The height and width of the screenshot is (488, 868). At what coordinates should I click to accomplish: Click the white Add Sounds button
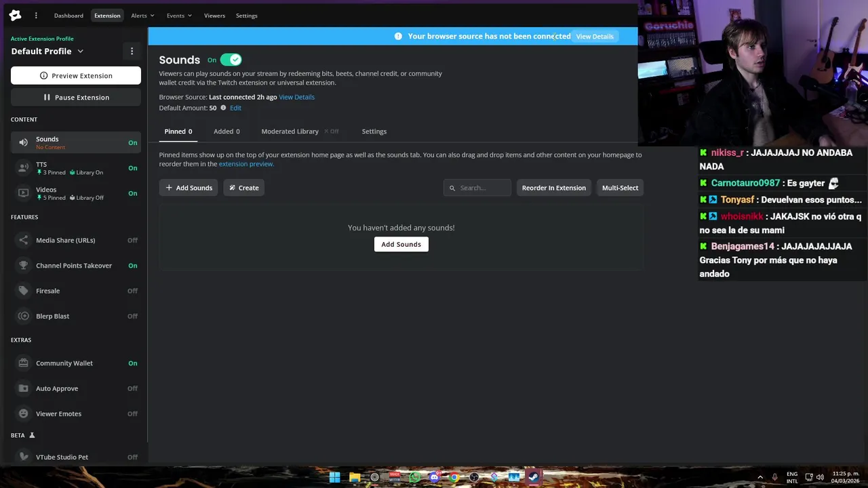pyautogui.click(x=401, y=244)
